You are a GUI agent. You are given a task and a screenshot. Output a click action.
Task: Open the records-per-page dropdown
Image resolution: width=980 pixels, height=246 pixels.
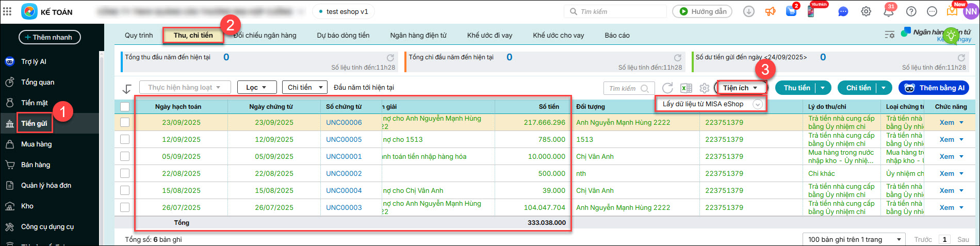pyautogui.click(x=854, y=239)
